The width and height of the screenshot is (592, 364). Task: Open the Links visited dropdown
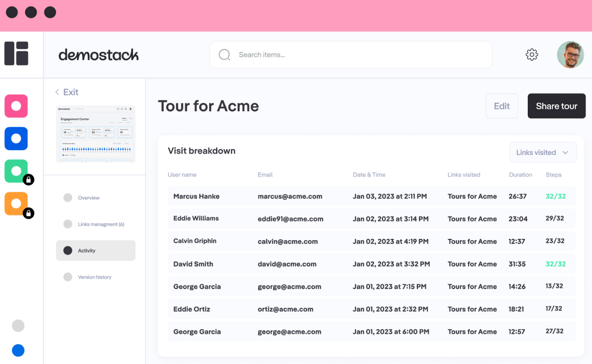543,152
